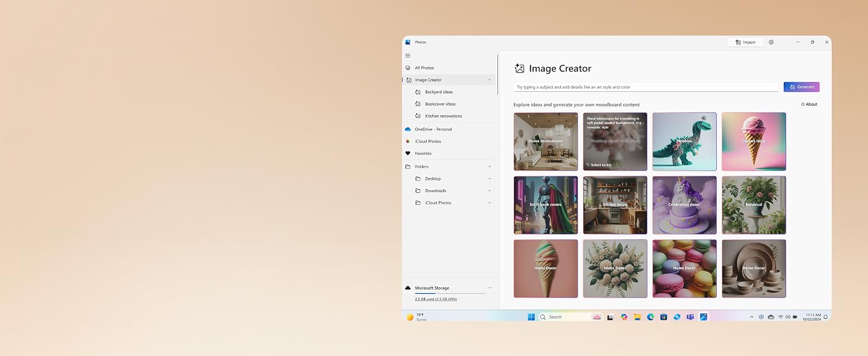Collapse the Folders section

490,167
